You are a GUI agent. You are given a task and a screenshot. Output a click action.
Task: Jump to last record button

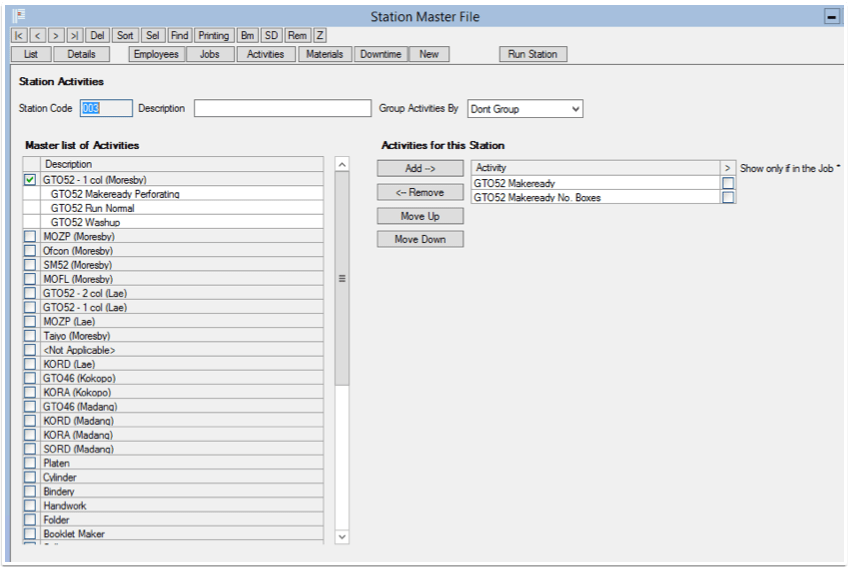(x=75, y=36)
